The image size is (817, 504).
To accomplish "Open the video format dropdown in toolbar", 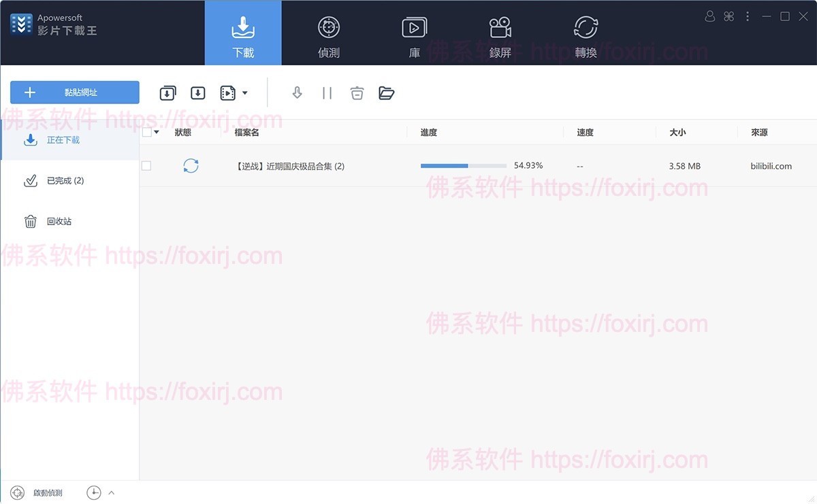I will pos(245,93).
